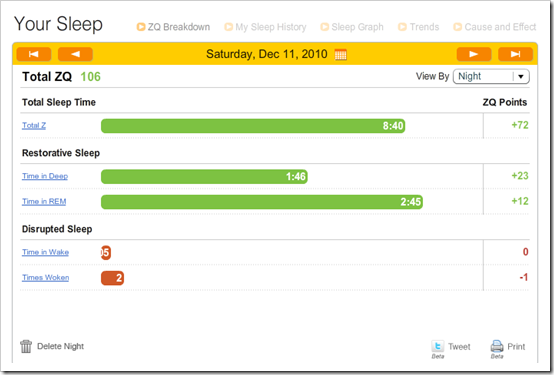Click the +23 ZQ points value

[x=520, y=176]
